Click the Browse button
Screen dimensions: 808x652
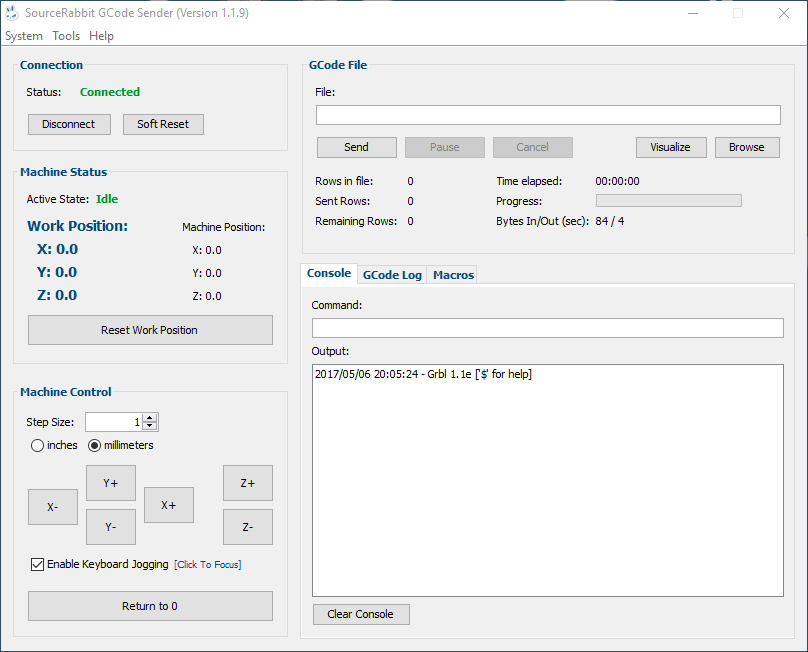tap(747, 147)
